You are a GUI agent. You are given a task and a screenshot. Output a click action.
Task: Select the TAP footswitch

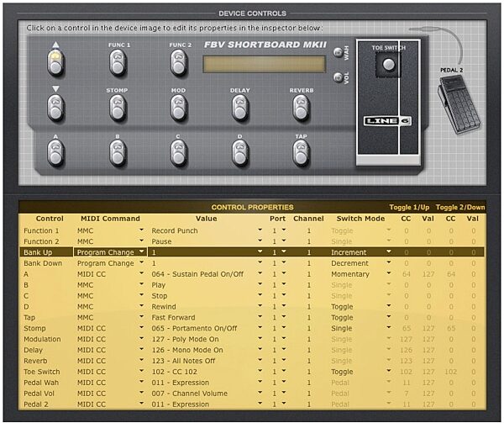(302, 154)
